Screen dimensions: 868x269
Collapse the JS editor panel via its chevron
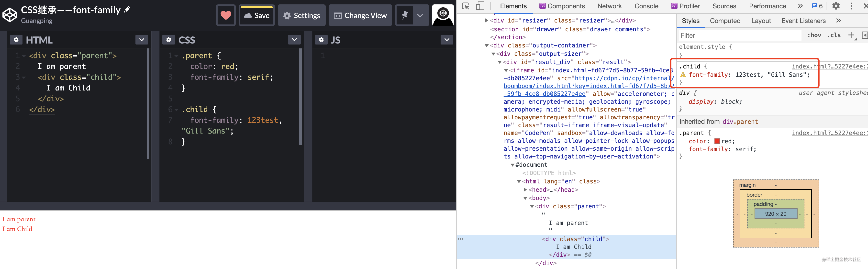point(446,39)
